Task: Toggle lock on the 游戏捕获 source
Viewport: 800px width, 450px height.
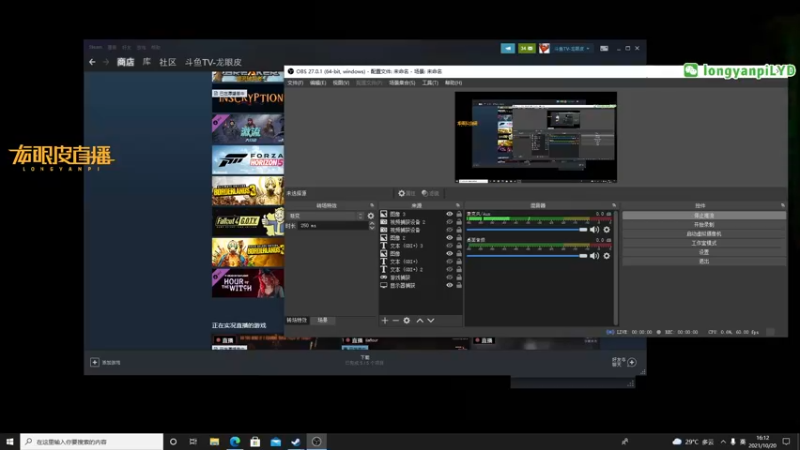Action: click(x=459, y=278)
